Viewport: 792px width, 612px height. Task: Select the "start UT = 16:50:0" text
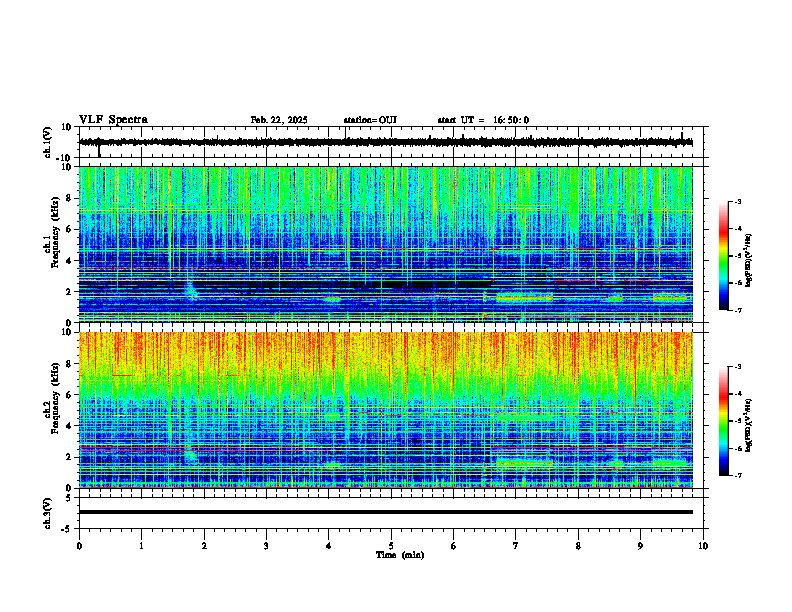[x=483, y=120]
